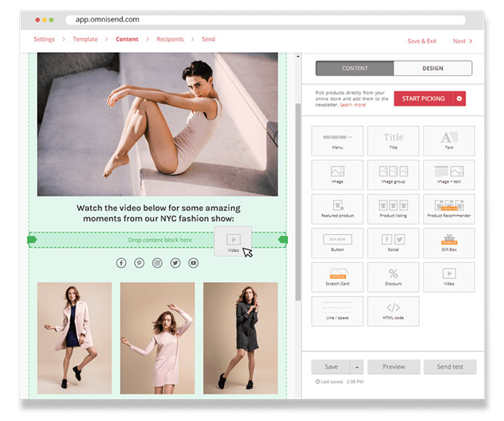The width and height of the screenshot is (504, 421).
Task: Add an HTML code block
Action: [x=393, y=311]
